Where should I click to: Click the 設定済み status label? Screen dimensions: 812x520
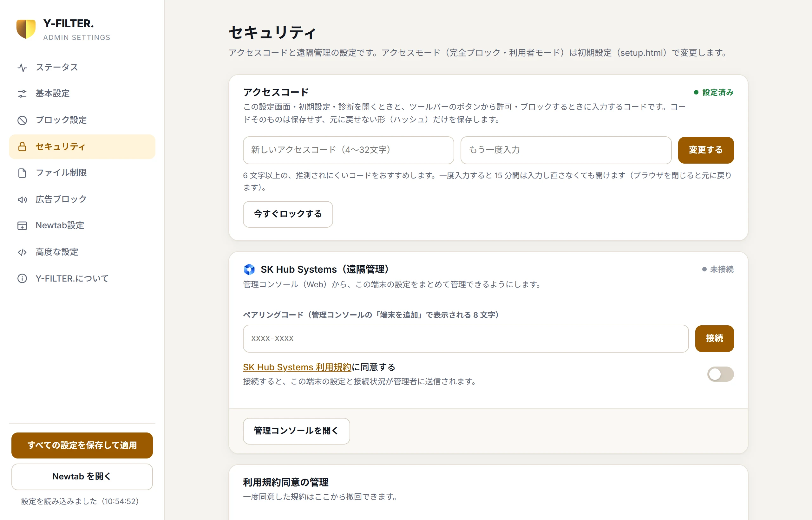pyautogui.click(x=713, y=93)
